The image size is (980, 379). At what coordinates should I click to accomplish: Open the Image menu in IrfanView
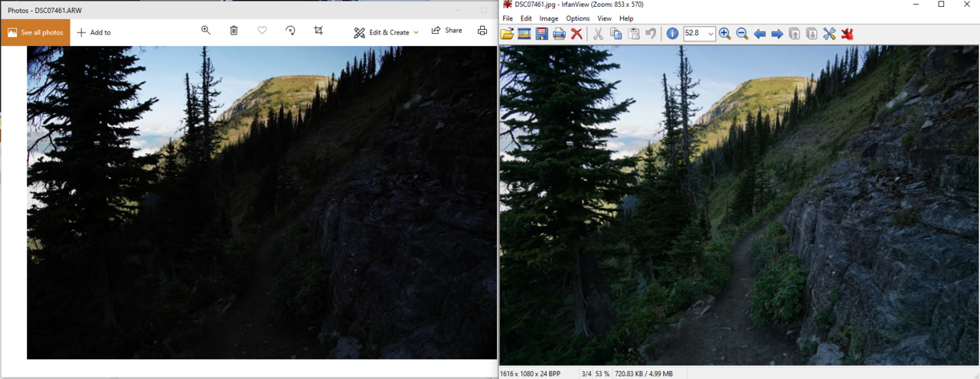(x=548, y=18)
